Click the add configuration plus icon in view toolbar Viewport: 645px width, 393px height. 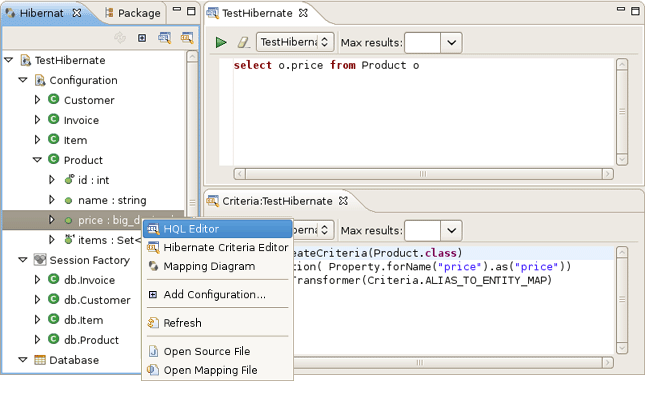pos(142,38)
